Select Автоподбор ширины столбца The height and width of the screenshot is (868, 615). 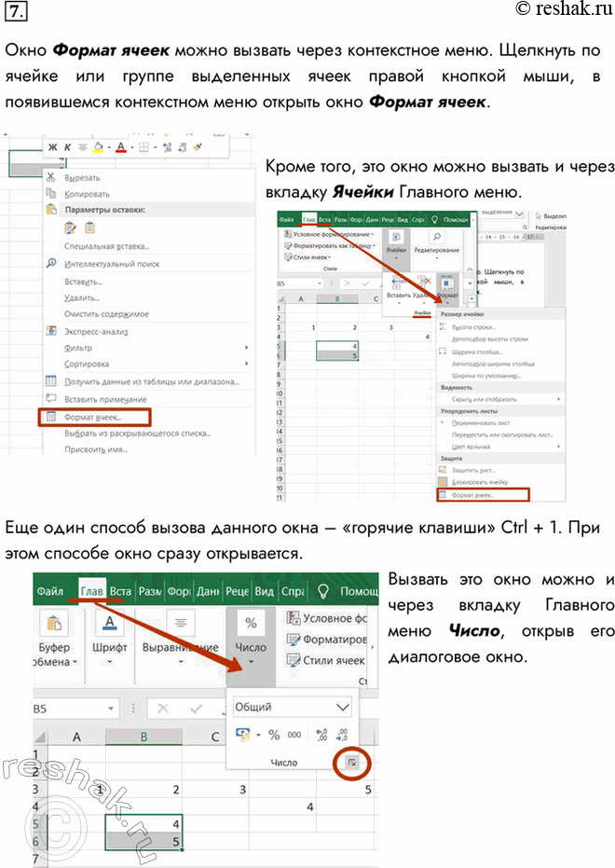pos(493,364)
